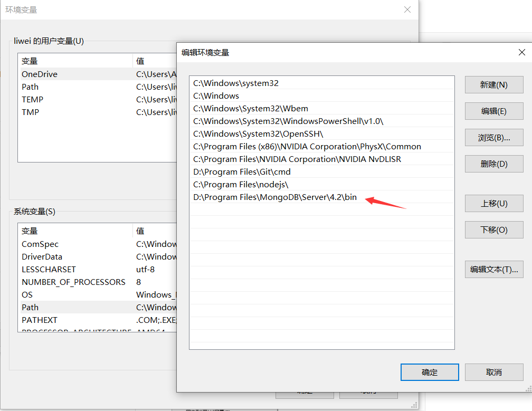Click 变量 column header in user variables
Image resolution: width=532 pixels, height=411 pixels.
point(75,61)
